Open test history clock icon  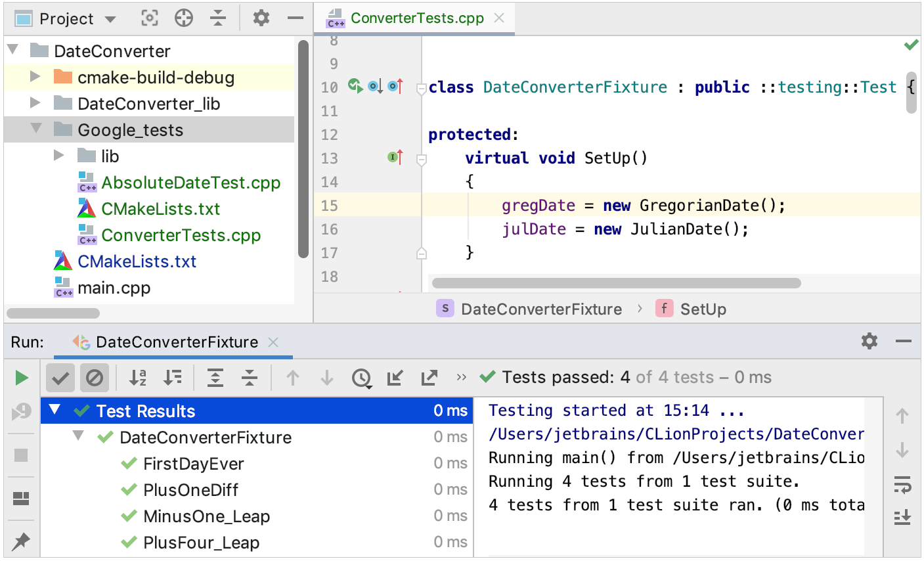pyautogui.click(x=361, y=378)
